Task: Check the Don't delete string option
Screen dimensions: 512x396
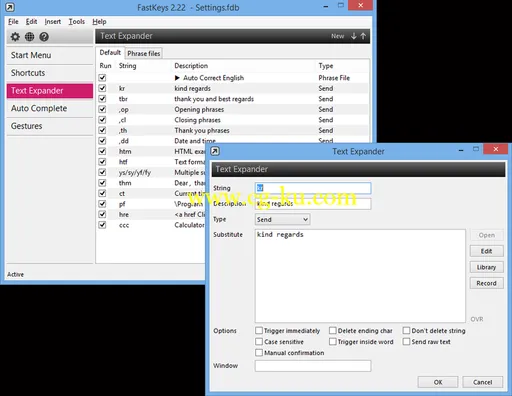Action: coord(406,330)
